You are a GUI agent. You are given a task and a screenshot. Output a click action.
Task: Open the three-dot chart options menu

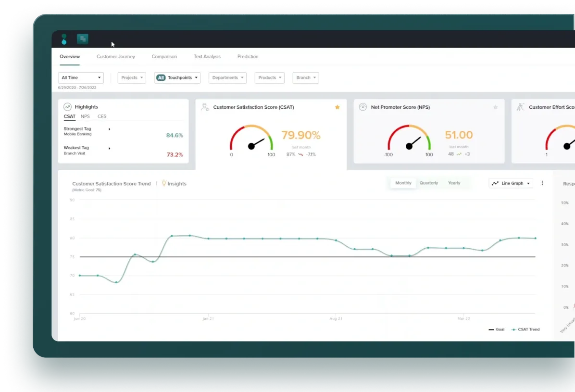coord(542,183)
